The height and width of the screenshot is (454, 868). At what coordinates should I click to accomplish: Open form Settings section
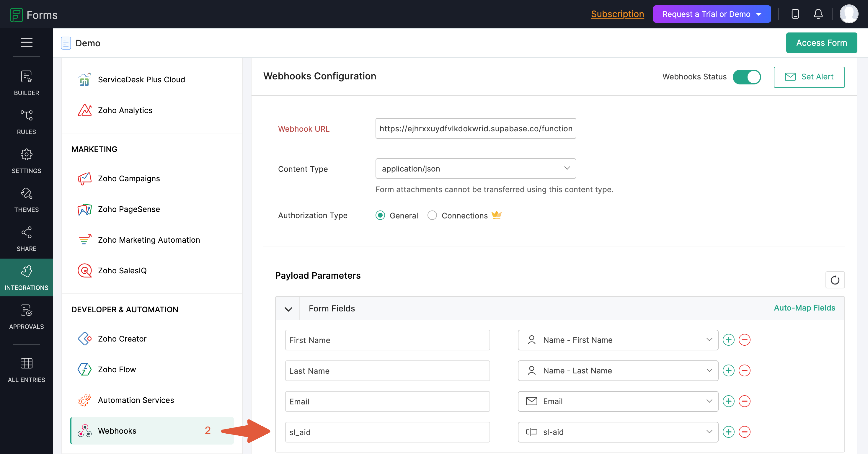coord(26,161)
